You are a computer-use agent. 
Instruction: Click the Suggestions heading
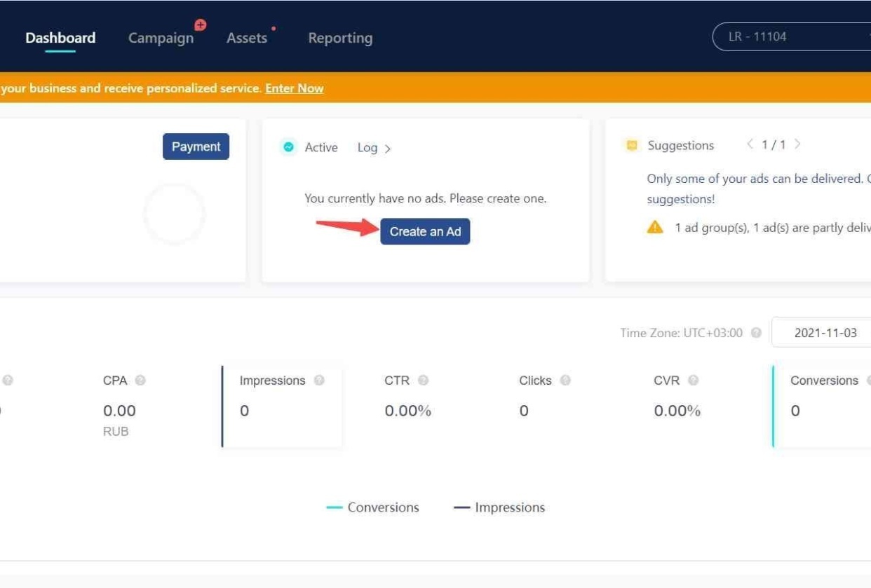[x=681, y=145]
